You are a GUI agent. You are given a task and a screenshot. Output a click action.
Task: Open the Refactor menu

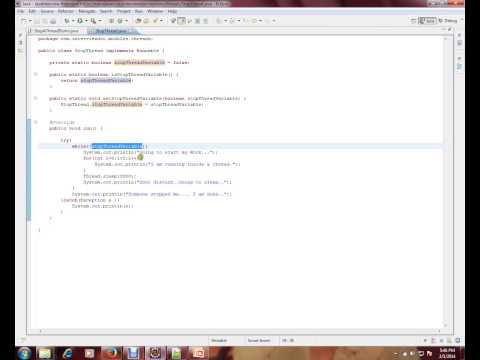coord(66,11)
